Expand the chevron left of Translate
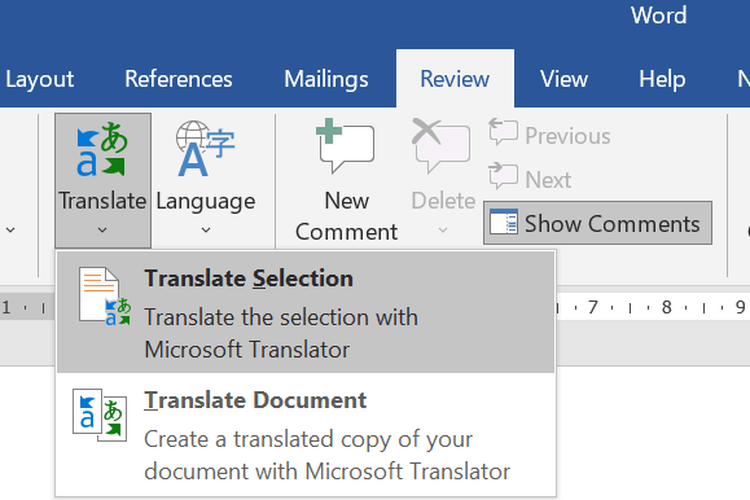 11,230
